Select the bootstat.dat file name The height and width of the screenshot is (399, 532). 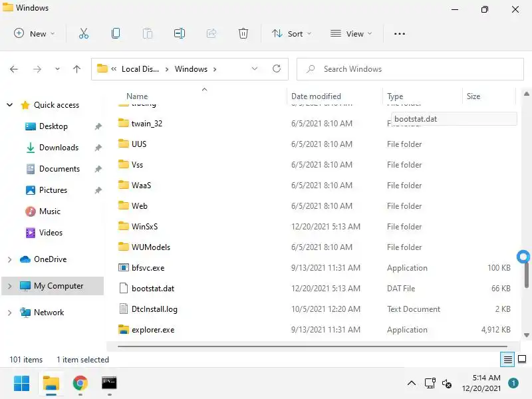153,289
